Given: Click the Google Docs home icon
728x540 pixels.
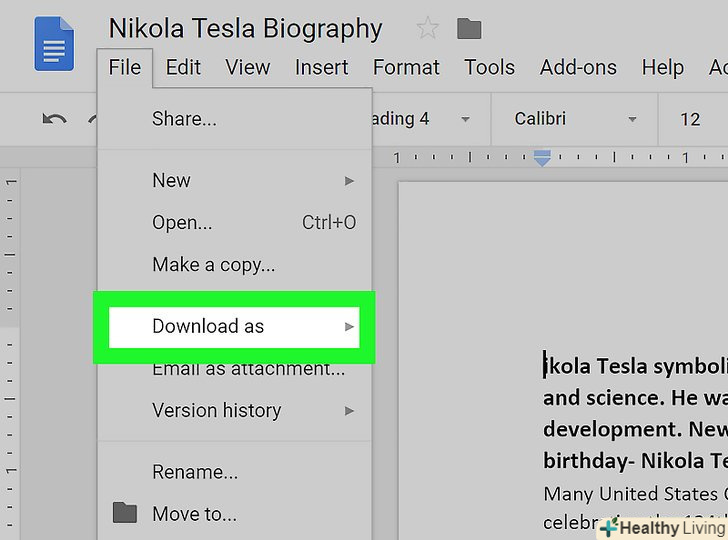Looking at the screenshot, I should (54, 45).
